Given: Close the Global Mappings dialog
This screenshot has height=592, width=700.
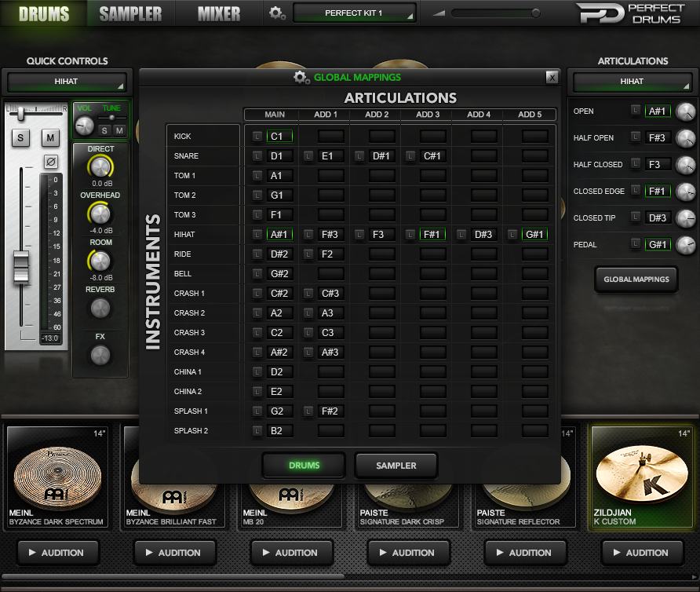Looking at the screenshot, I should click(552, 77).
